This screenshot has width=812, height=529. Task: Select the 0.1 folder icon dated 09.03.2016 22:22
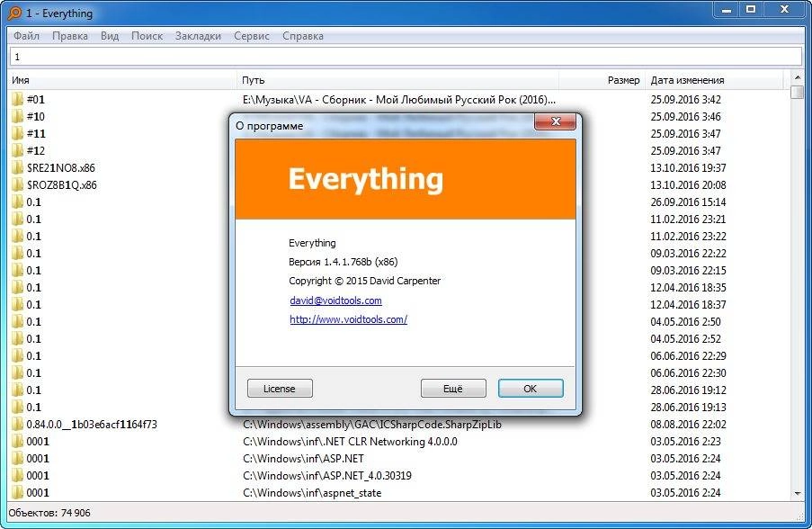18,253
